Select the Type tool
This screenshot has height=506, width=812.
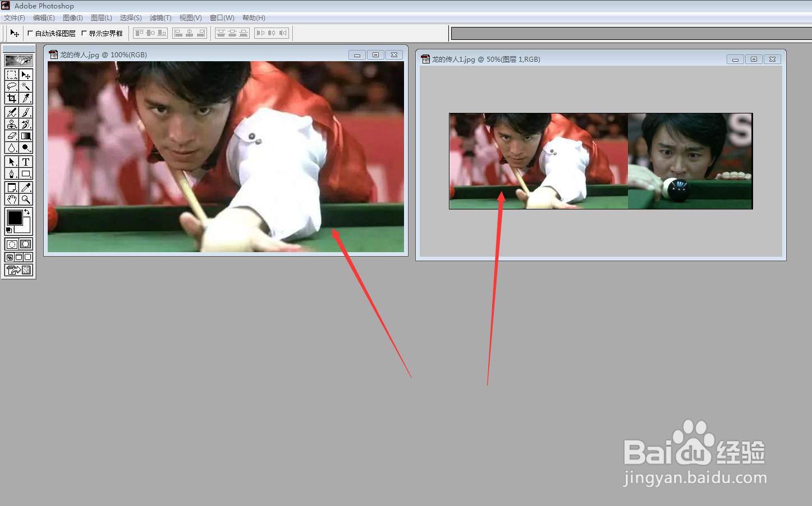pos(26,162)
